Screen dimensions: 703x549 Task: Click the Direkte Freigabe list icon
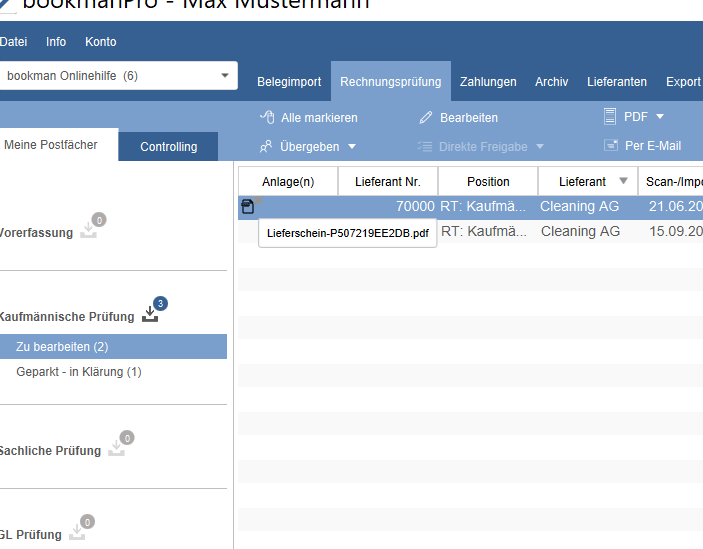click(x=425, y=146)
